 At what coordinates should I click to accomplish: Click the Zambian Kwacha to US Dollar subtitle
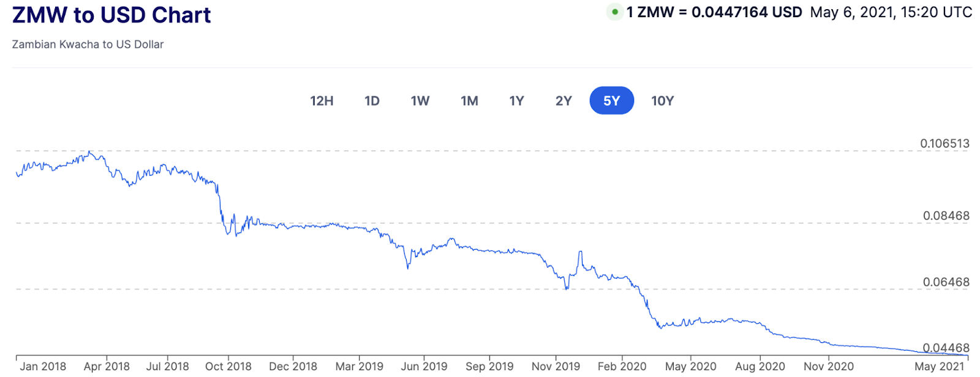pos(88,45)
